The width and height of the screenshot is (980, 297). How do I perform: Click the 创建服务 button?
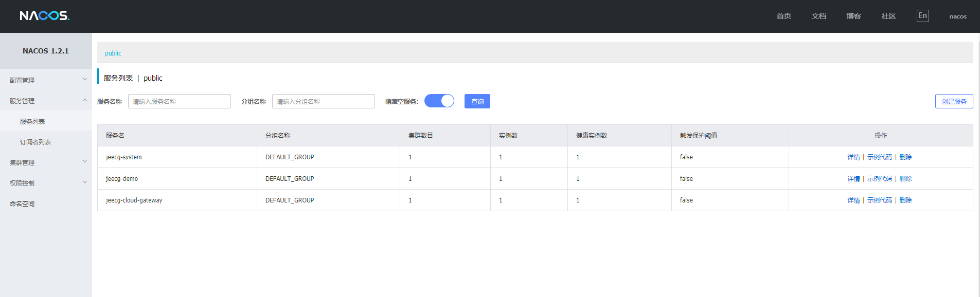click(954, 101)
